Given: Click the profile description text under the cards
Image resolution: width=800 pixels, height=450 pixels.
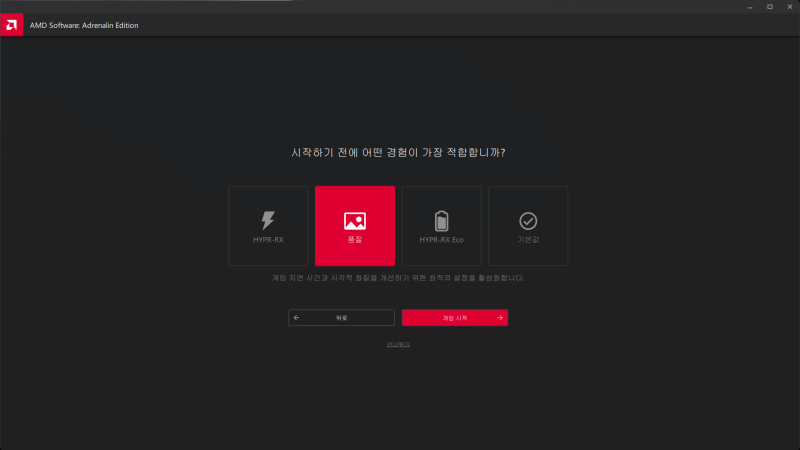Looking at the screenshot, I should (x=398, y=278).
